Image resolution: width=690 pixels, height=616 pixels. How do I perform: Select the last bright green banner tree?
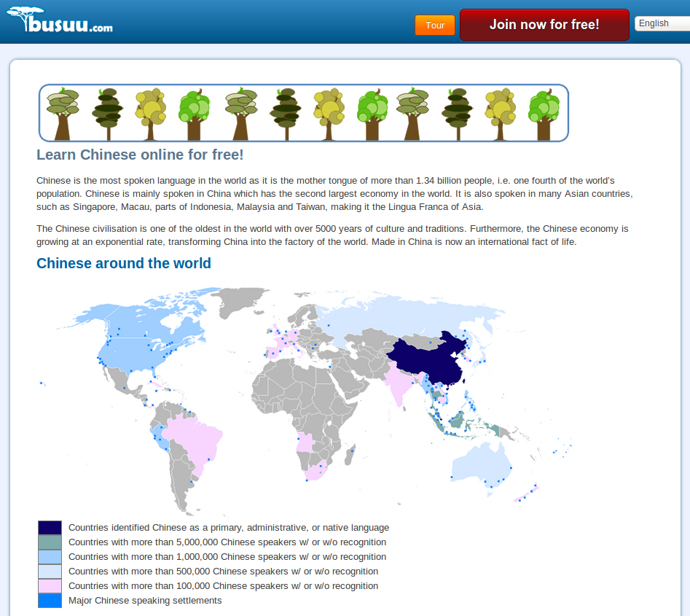coord(544,114)
